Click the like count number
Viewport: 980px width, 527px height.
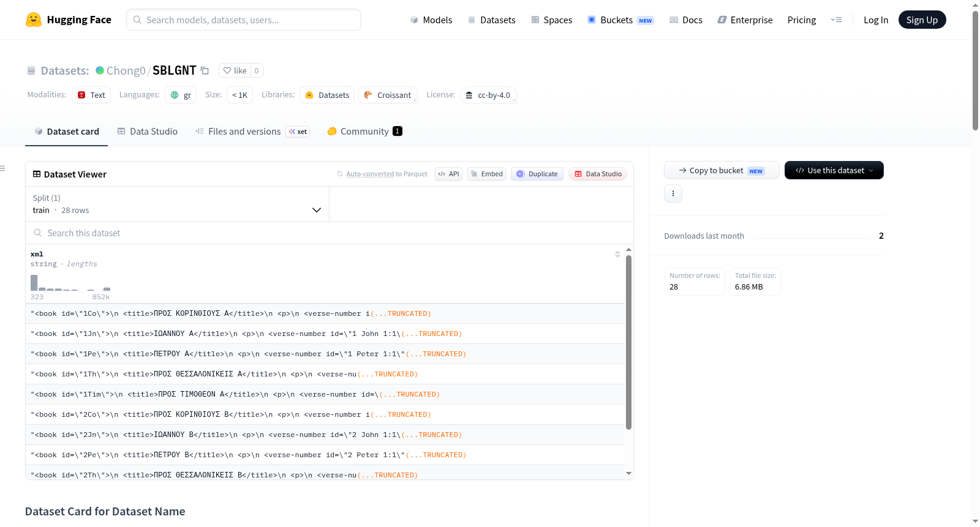coord(257,70)
